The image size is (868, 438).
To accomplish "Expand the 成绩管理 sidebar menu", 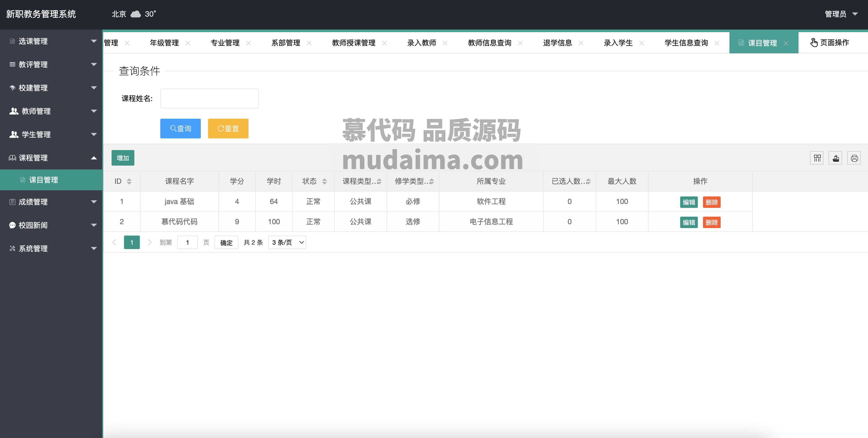I will [x=51, y=202].
